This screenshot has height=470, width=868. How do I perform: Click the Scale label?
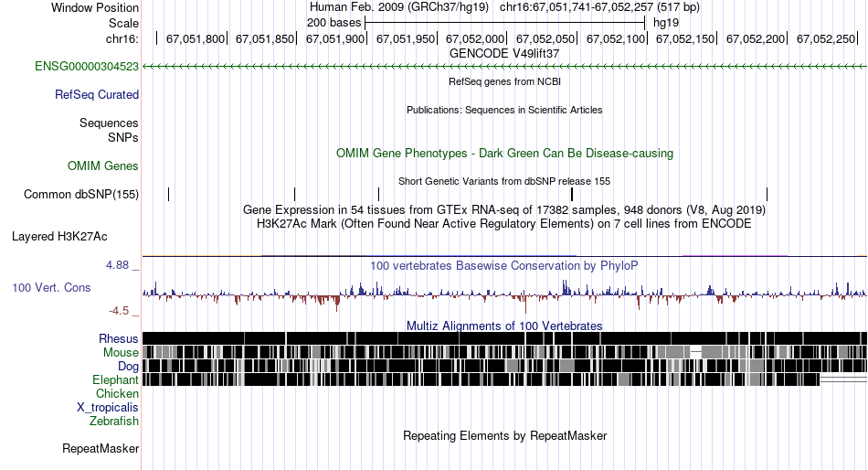pyautogui.click(x=123, y=23)
